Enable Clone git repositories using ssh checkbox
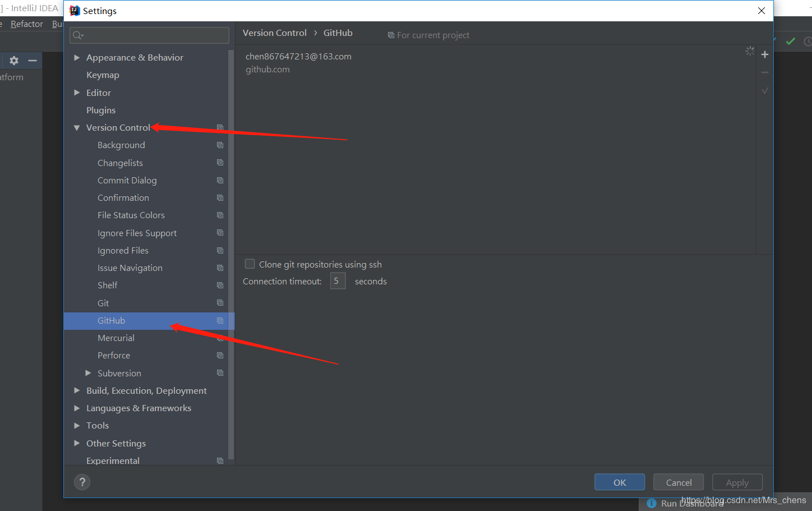 (250, 264)
